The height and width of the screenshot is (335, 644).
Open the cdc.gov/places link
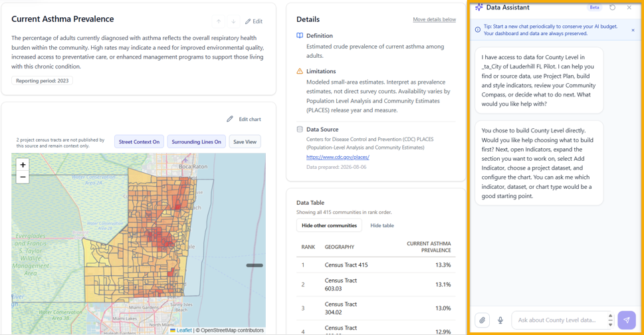point(338,157)
